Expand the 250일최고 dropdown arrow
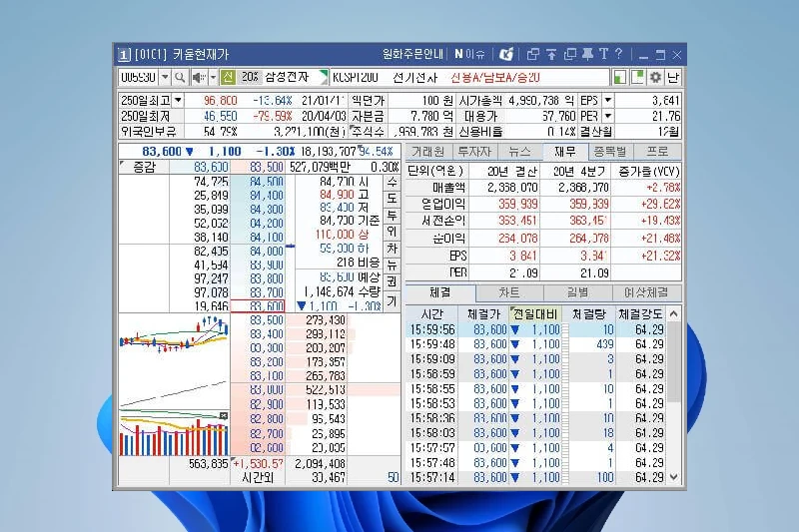 [178, 101]
